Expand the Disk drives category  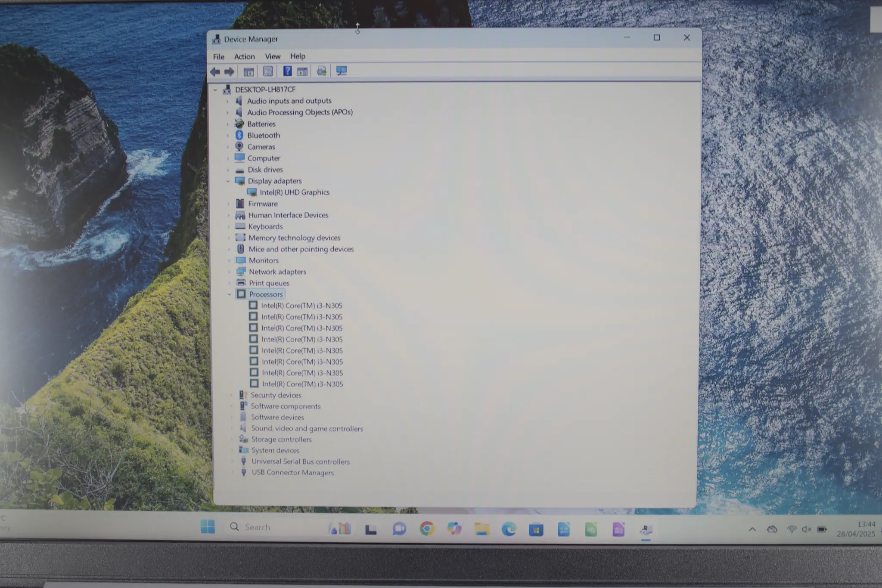[x=228, y=170]
